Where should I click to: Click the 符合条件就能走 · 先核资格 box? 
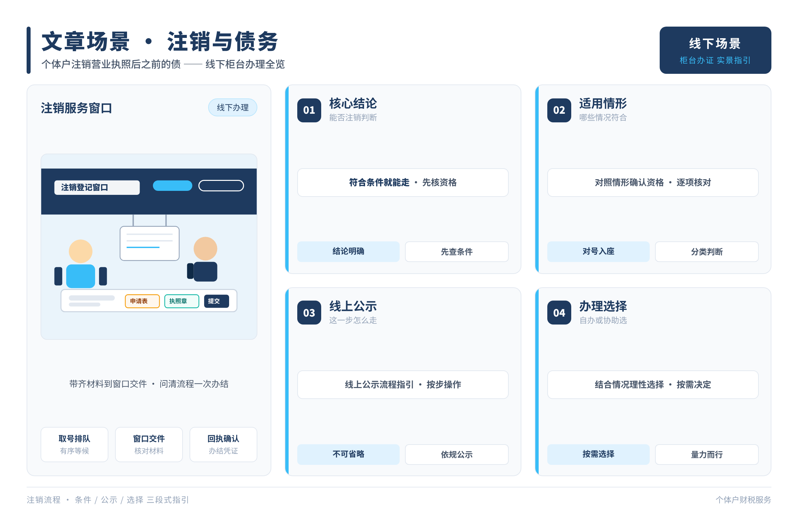(x=403, y=183)
